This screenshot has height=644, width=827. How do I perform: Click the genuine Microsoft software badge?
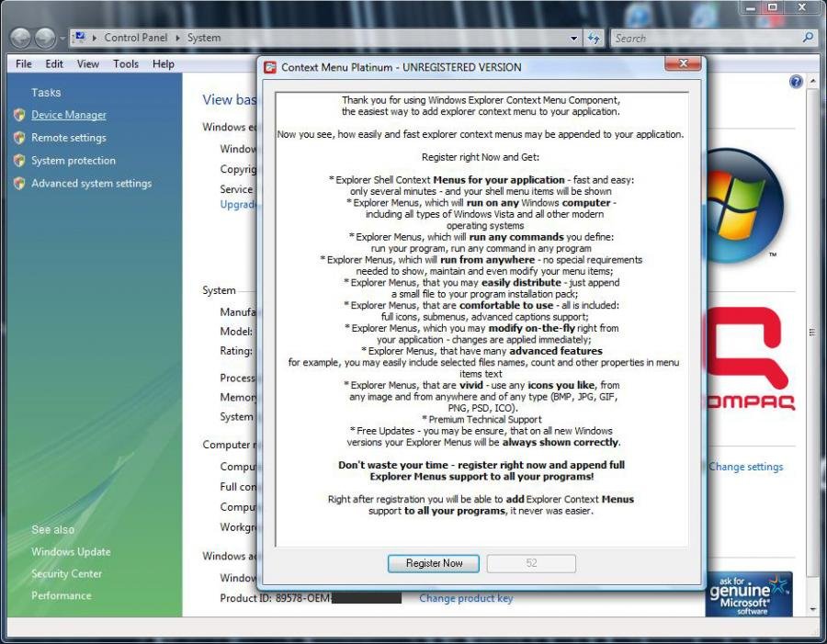pyautogui.click(x=749, y=593)
